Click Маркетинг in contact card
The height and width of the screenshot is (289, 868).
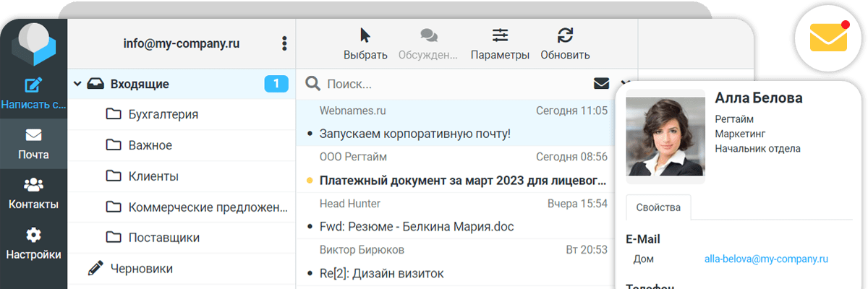[x=740, y=134]
